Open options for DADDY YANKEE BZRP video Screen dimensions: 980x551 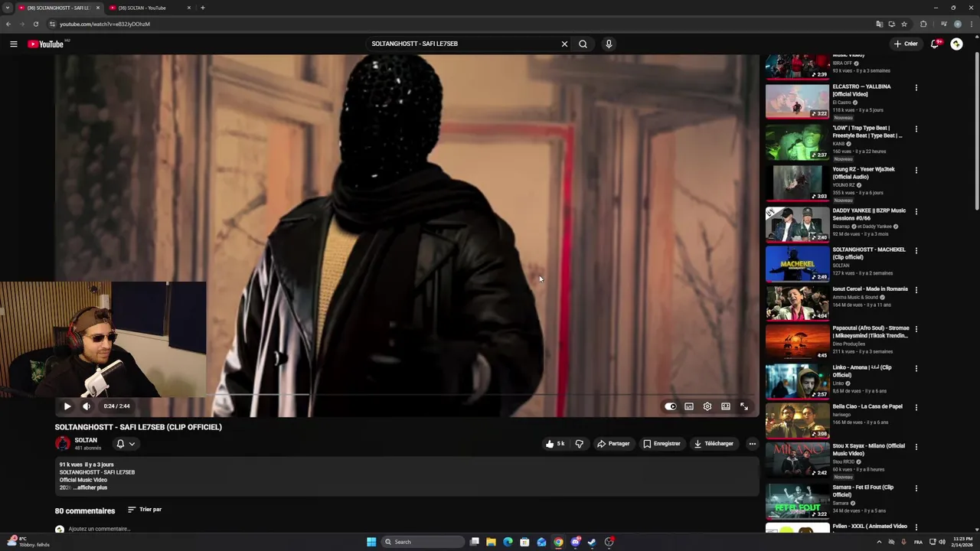coord(916,211)
